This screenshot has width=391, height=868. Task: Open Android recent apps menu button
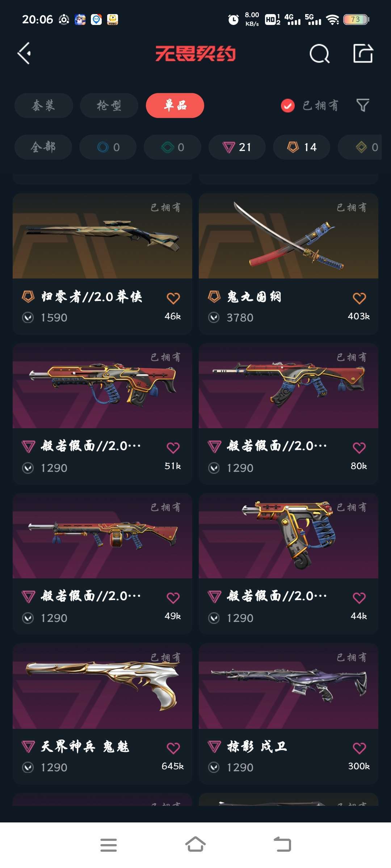[108, 845]
